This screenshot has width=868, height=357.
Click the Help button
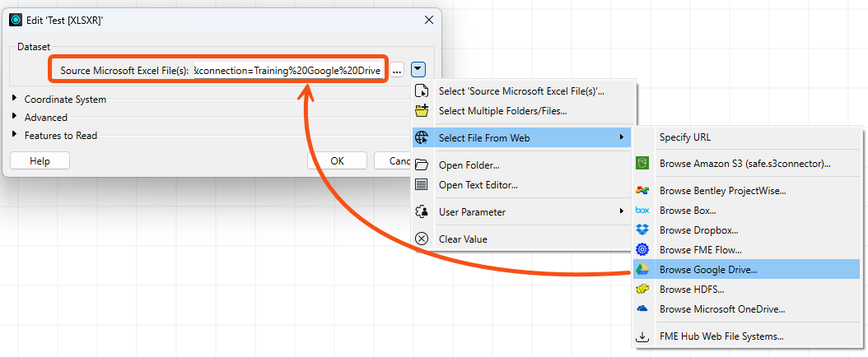[x=40, y=161]
